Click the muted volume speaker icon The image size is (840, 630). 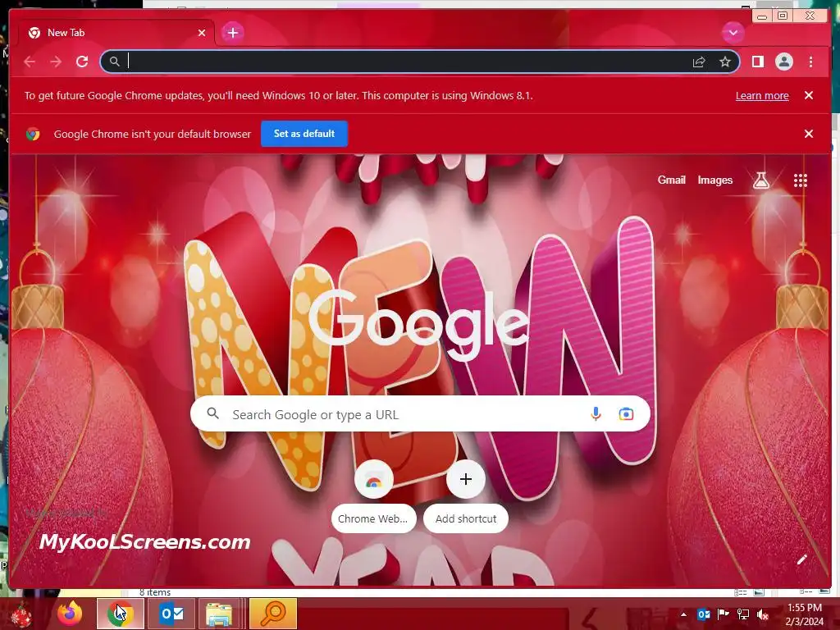(763, 614)
